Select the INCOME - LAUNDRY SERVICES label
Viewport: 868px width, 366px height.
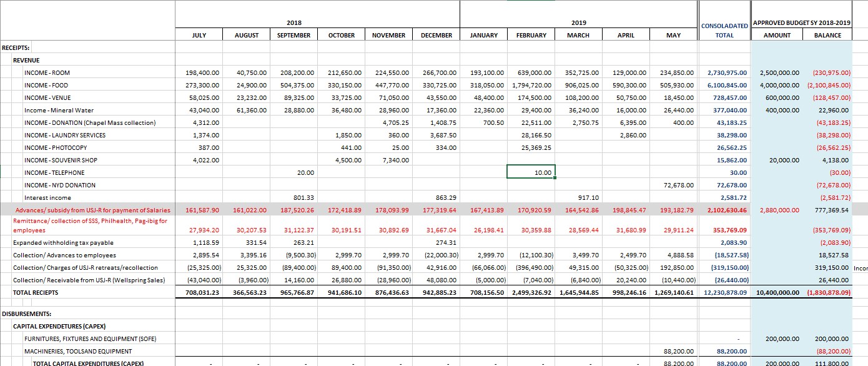[x=65, y=136]
